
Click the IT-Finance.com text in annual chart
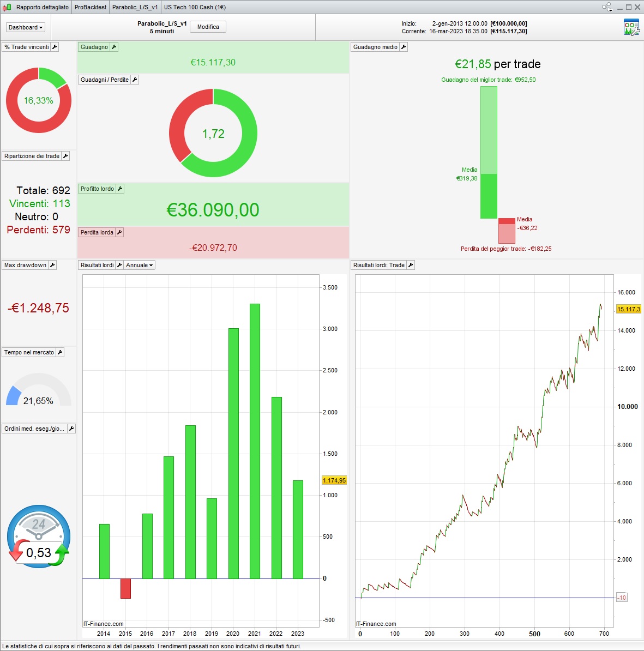[104, 624]
